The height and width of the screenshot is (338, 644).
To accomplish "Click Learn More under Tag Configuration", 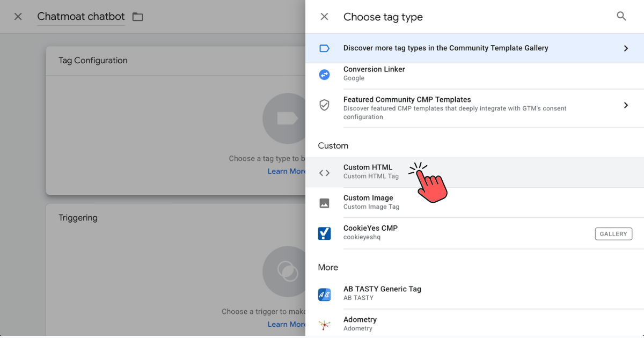I will click(286, 171).
